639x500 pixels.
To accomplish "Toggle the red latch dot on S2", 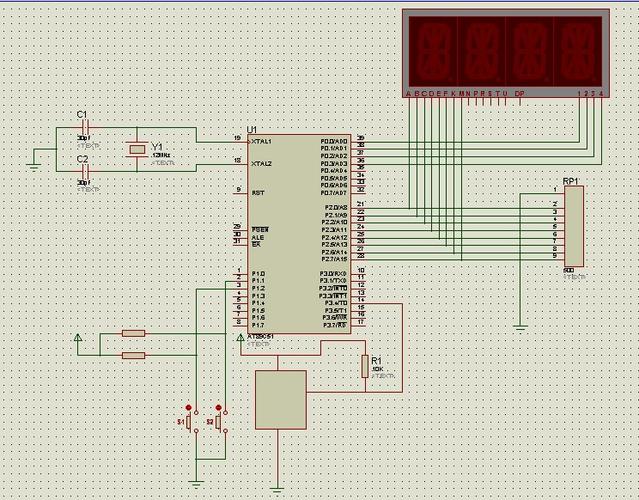I will coord(218,407).
